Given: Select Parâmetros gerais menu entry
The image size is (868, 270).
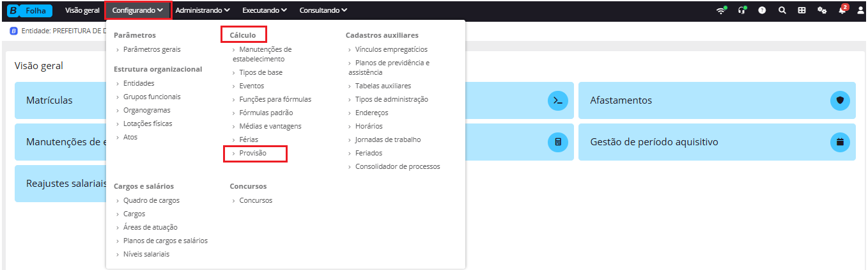Looking at the screenshot, I should click(x=152, y=49).
